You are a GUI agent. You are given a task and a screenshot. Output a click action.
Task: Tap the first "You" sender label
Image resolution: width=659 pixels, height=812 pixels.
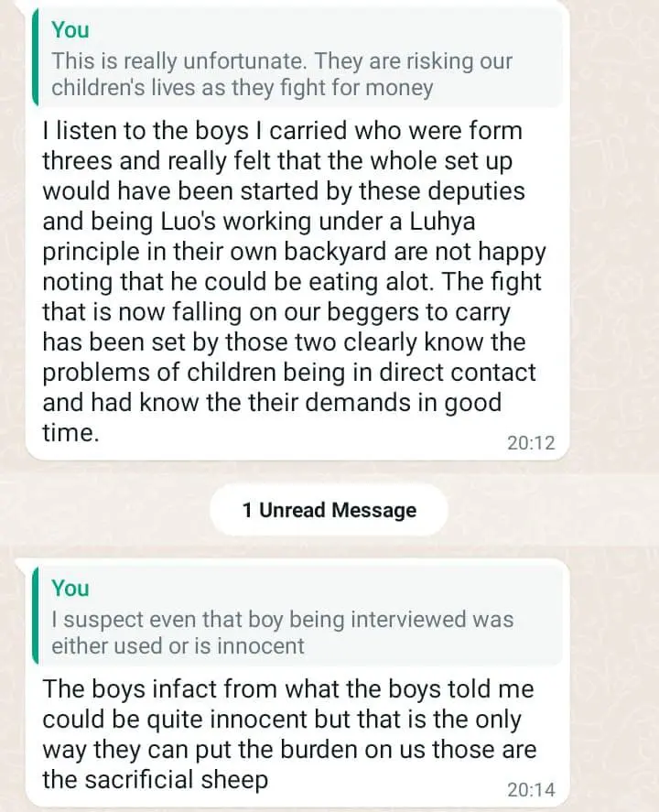pyautogui.click(x=70, y=30)
